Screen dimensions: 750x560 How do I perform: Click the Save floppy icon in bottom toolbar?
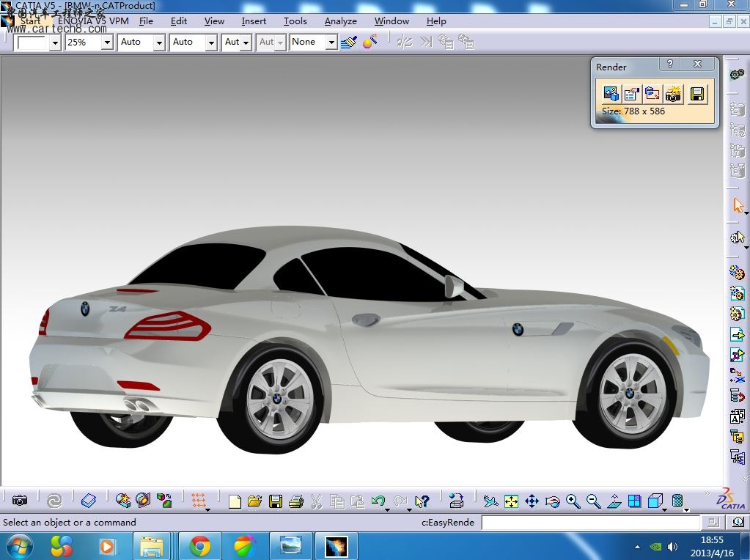[276, 501]
